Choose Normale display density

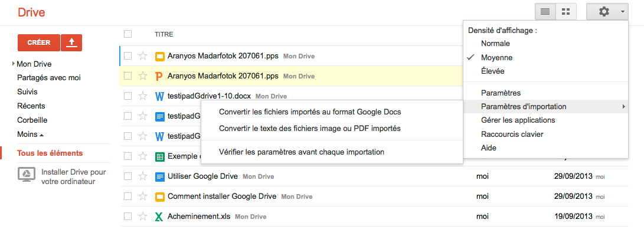495,44
